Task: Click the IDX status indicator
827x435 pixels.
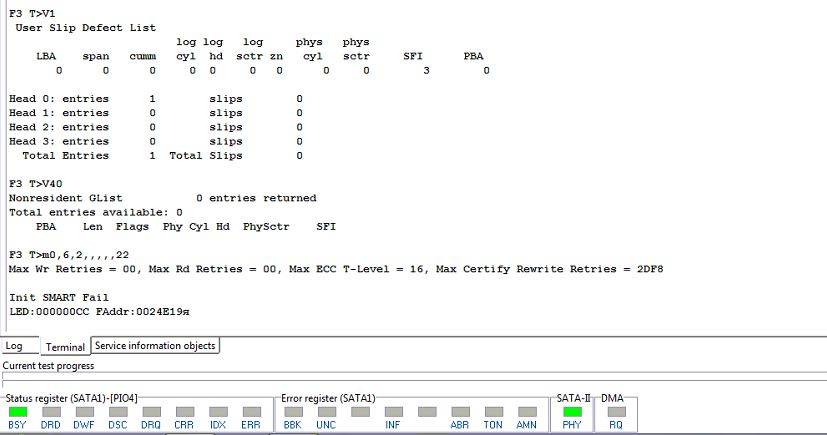Action: [218, 412]
